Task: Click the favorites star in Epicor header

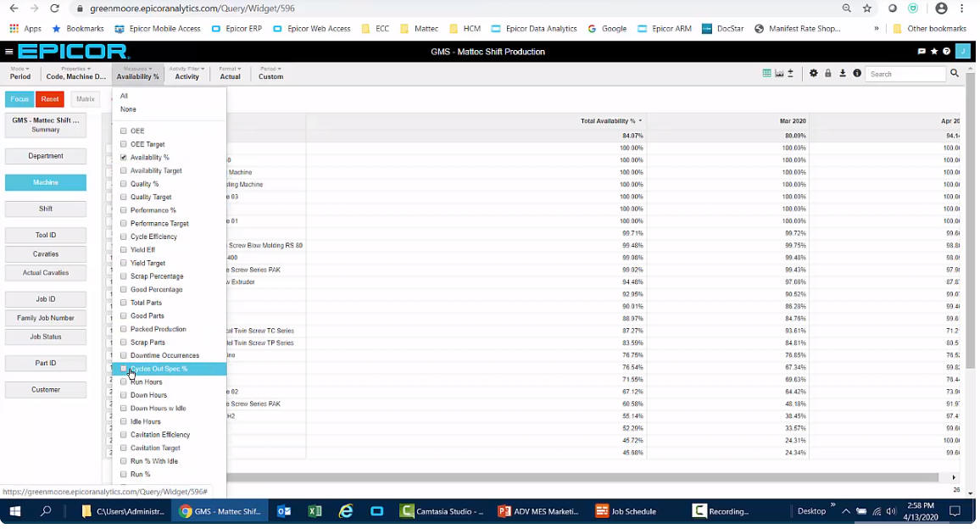Action: pyautogui.click(x=933, y=51)
